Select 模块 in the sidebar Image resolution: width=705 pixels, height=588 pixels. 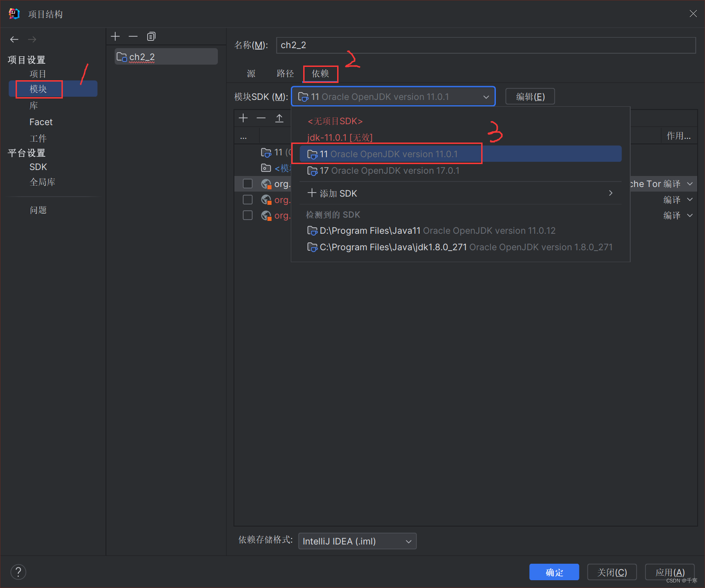[53, 89]
